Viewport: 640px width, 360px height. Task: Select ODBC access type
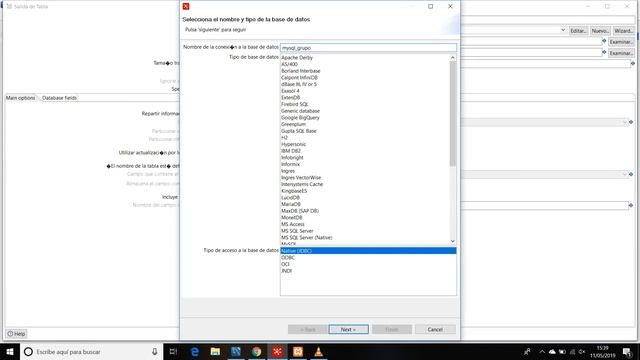tap(288, 258)
